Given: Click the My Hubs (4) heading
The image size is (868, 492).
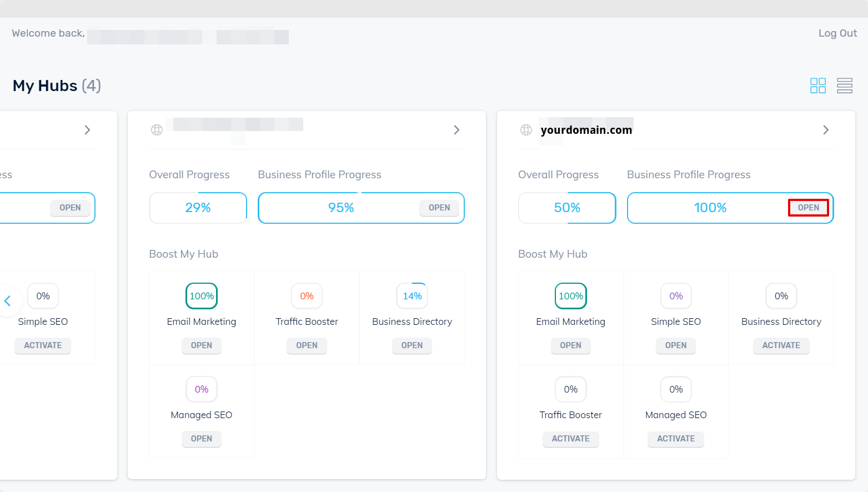Looking at the screenshot, I should pyautogui.click(x=57, y=86).
